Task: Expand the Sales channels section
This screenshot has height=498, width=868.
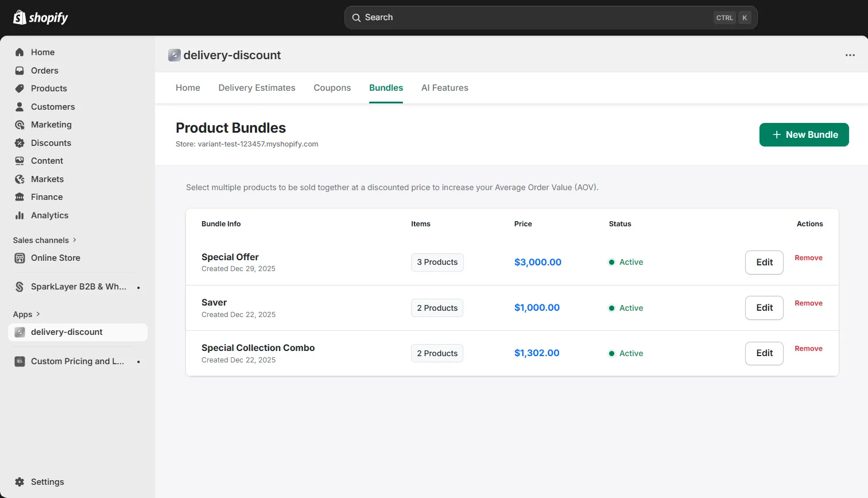Action: tap(45, 240)
